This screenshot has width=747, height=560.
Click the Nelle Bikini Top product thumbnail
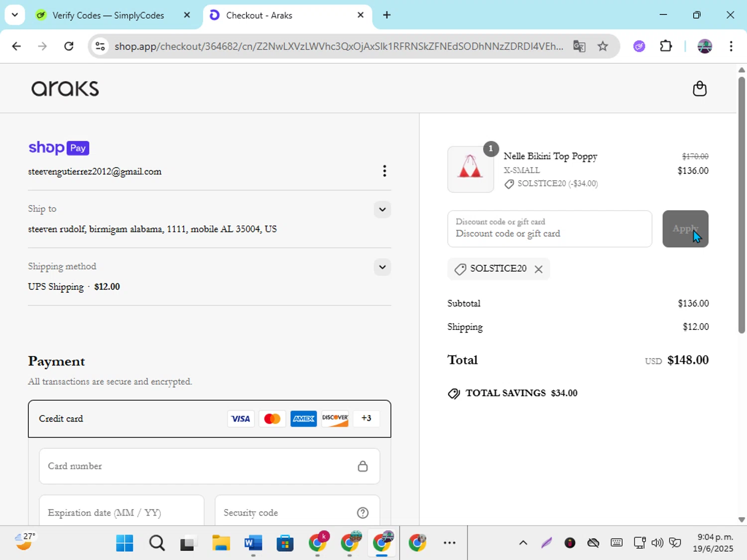tap(471, 169)
